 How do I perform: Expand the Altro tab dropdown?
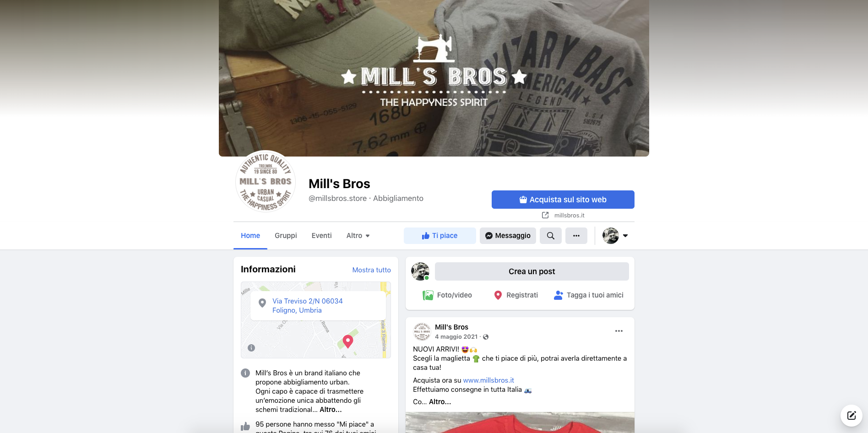click(358, 236)
